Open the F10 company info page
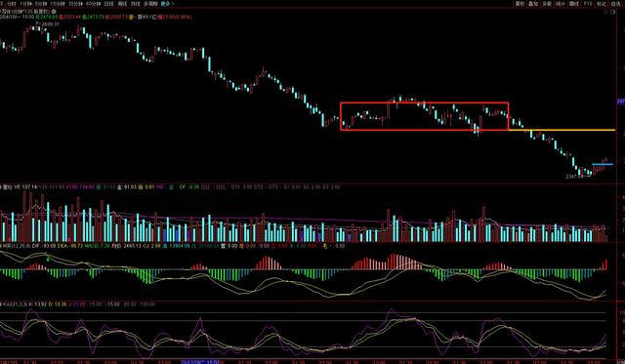 coord(588,4)
